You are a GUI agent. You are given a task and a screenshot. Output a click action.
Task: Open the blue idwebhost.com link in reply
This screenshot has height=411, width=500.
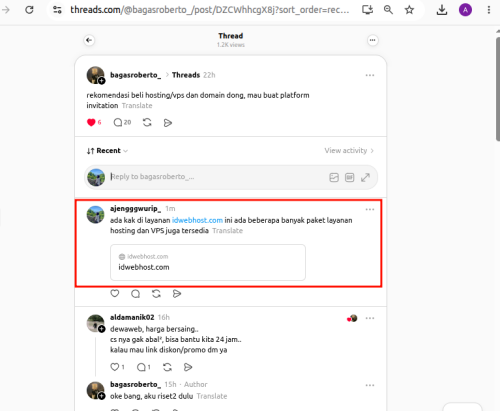pyautogui.click(x=197, y=220)
